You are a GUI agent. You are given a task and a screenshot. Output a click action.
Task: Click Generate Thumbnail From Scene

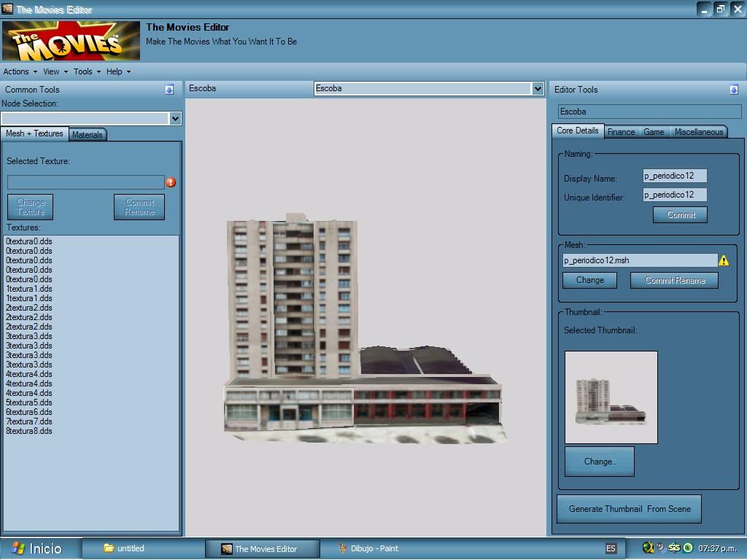coord(630,509)
